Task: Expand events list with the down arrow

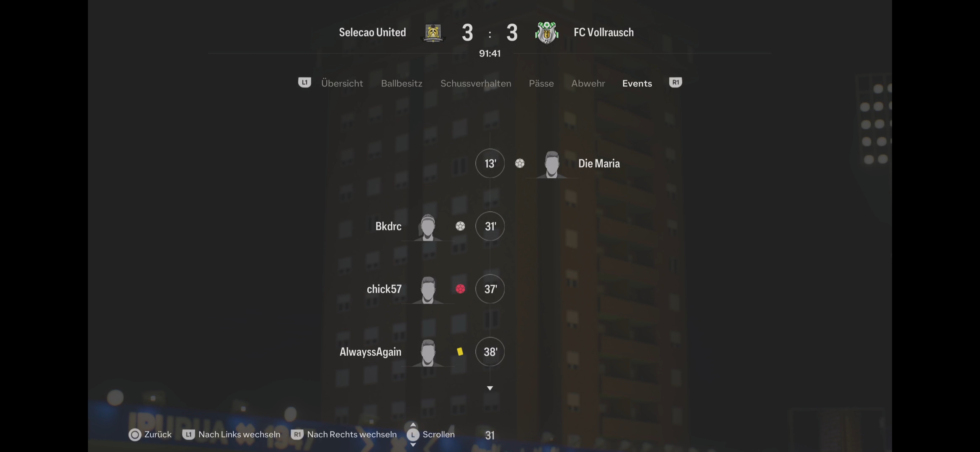Action: tap(490, 388)
